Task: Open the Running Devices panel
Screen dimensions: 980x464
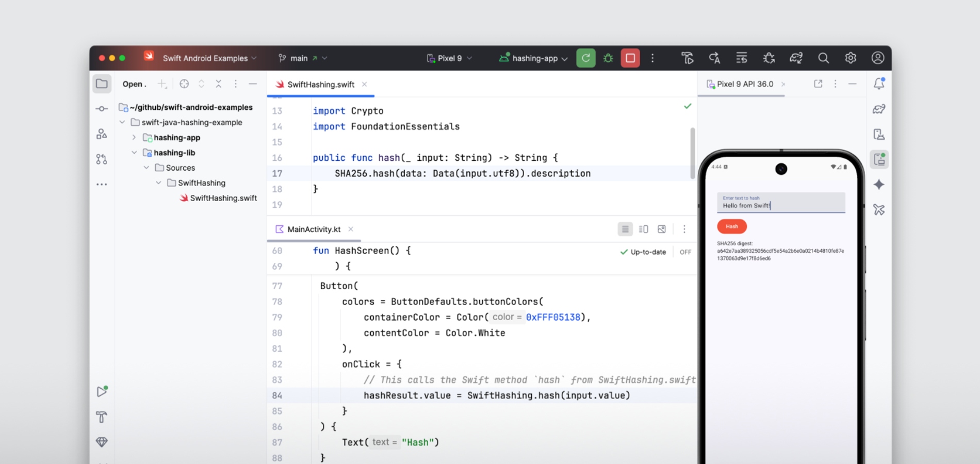Action: click(x=879, y=160)
